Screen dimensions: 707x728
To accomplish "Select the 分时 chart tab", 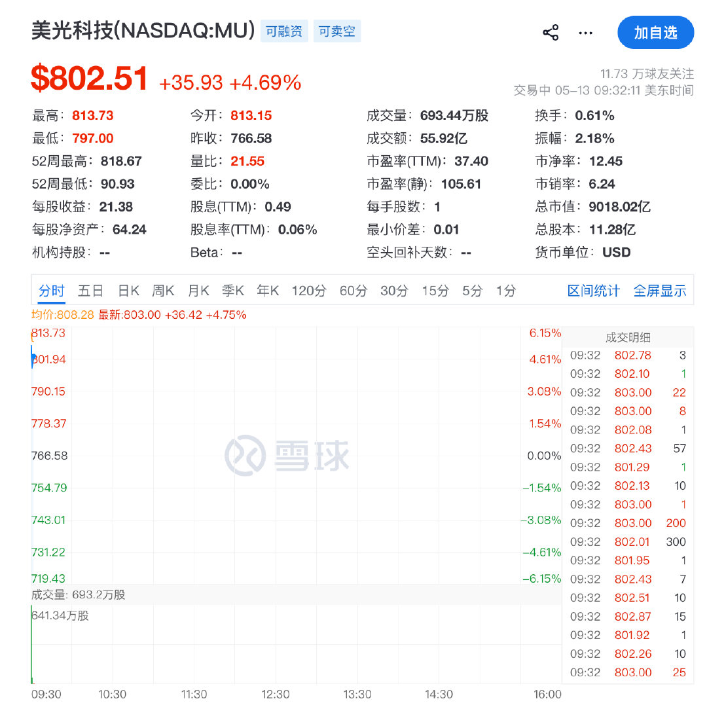I will coord(52,291).
